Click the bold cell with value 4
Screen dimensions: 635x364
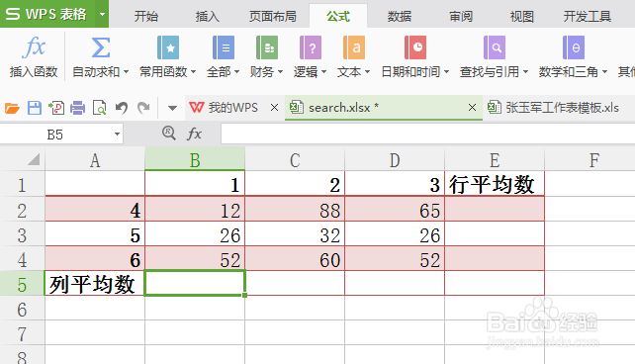(95, 210)
